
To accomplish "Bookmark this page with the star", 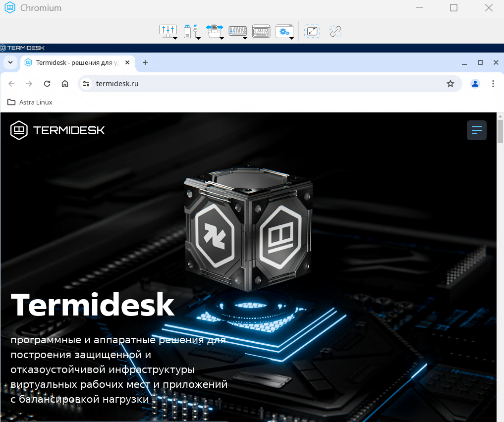I will (x=450, y=84).
